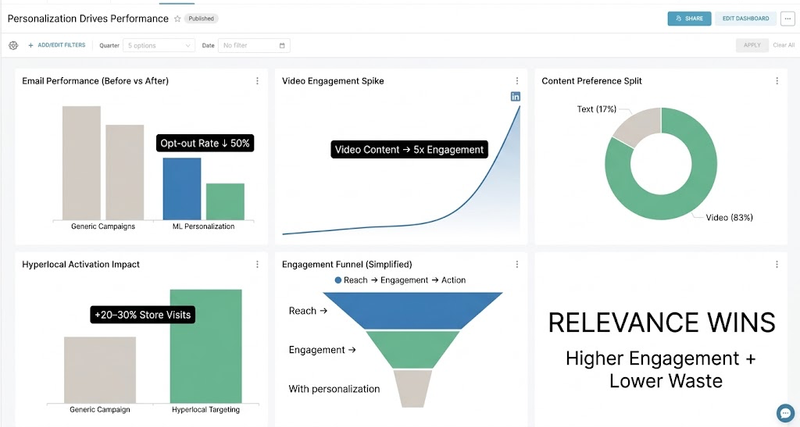800x427 pixels.
Task: Click the gray bottom funnel segment
Action: click(x=413, y=389)
